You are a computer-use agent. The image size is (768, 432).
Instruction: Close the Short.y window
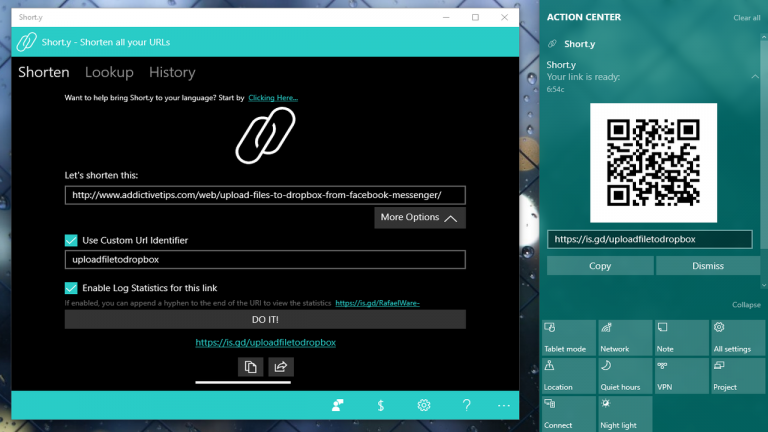tap(504, 17)
